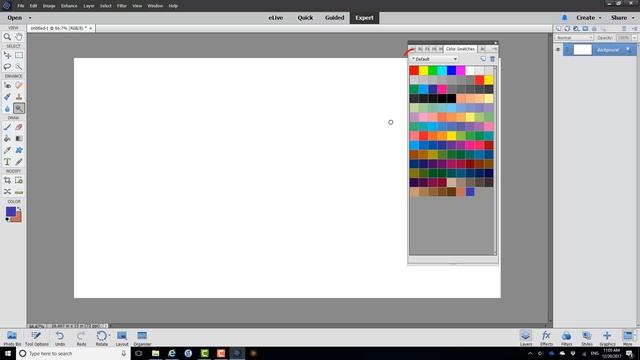Open the Graphics panel button
Image resolution: width=640 pixels, height=360 pixels.
pos(607,338)
